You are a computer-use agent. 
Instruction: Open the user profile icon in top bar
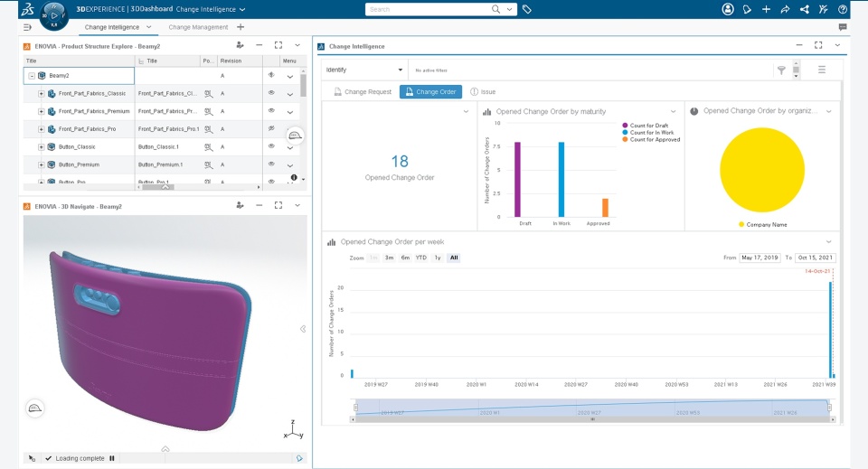coord(728,9)
